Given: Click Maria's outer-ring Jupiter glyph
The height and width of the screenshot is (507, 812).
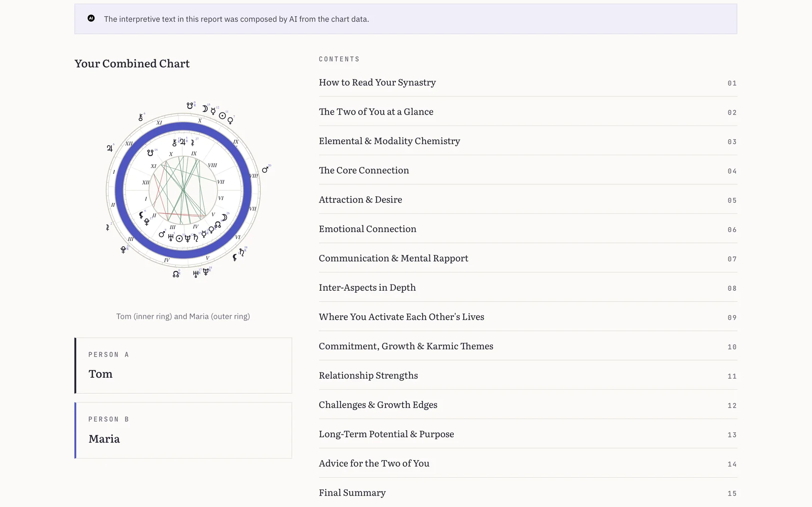Looking at the screenshot, I should 110,148.
